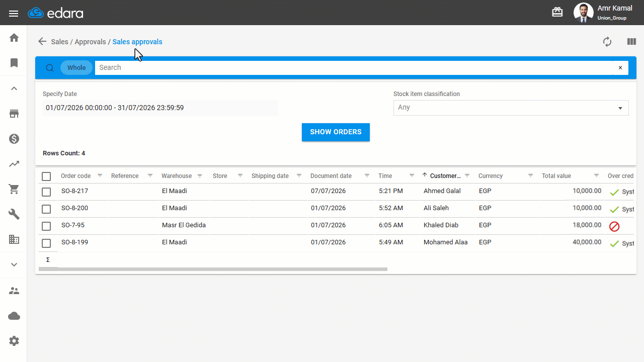Viewport: 644px width, 362px height.
Task: Expand the lower sidebar group chevron
Action: coord(14,264)
